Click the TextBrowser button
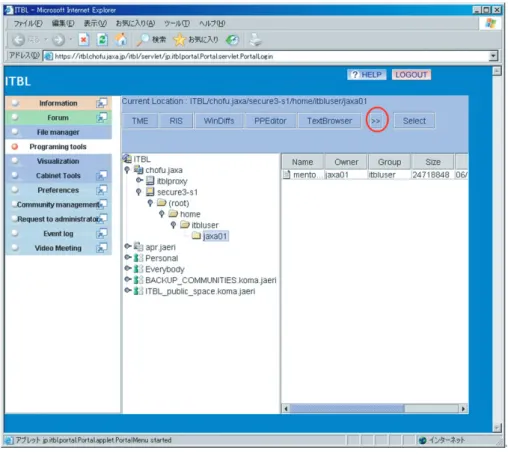This screenshot has height=456, width=508. [x=329, y=121]
